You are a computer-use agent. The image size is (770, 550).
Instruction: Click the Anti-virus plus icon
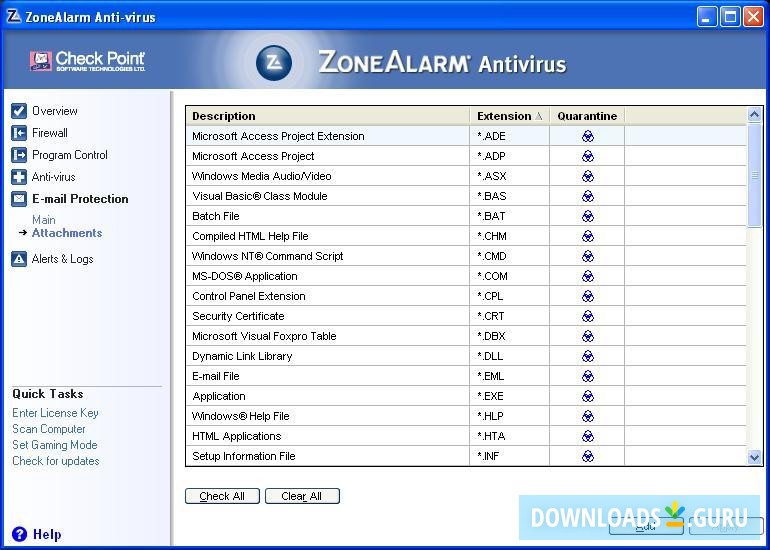click(19, 177)
